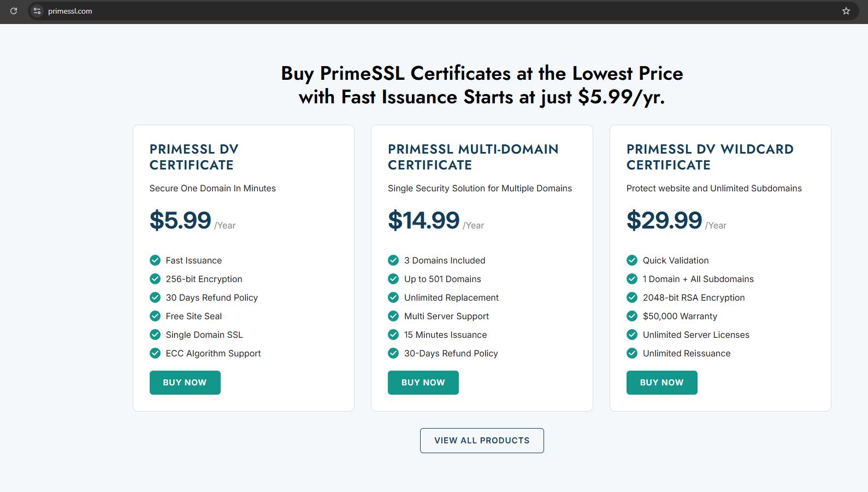Click the checkmark beside Unlimited Reissuance
This screenshot has height=492, width=868.
click(x=632, y=353)
